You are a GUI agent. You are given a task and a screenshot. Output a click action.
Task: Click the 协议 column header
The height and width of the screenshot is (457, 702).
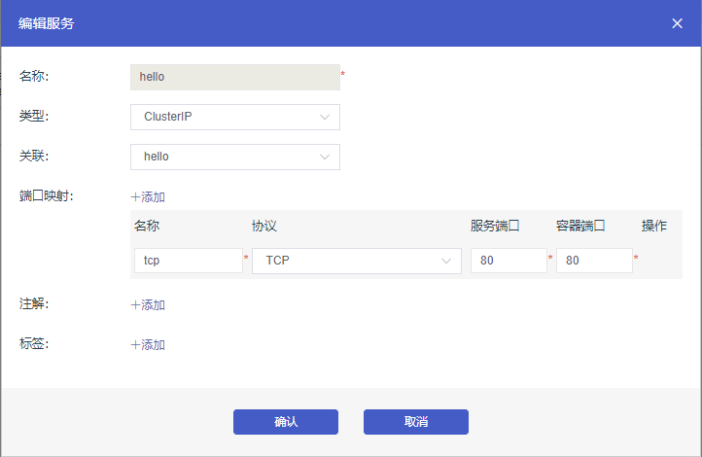pyautogui.click(x=264, y=226)
